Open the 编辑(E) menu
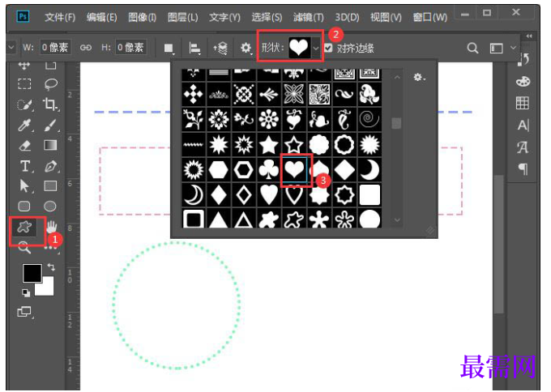The image size is (551, 392). (x=101, y=17)
